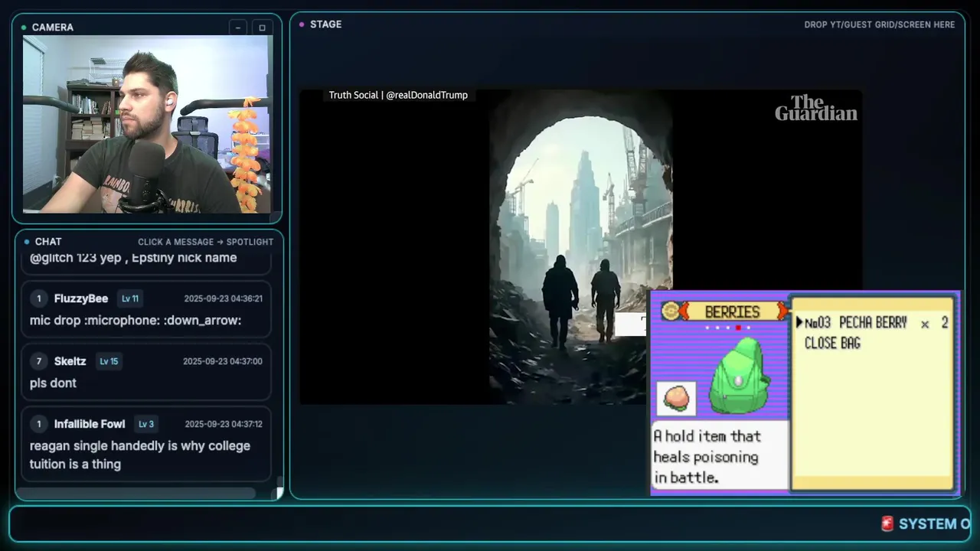The image size is (980, 551).
Task: Click the number 1 badge beside FluzzyBee
Action: (x=39, y=298)
